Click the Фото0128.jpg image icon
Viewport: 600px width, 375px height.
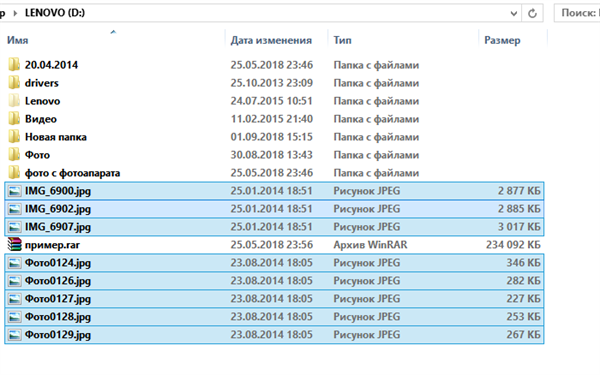click(15, 317)
